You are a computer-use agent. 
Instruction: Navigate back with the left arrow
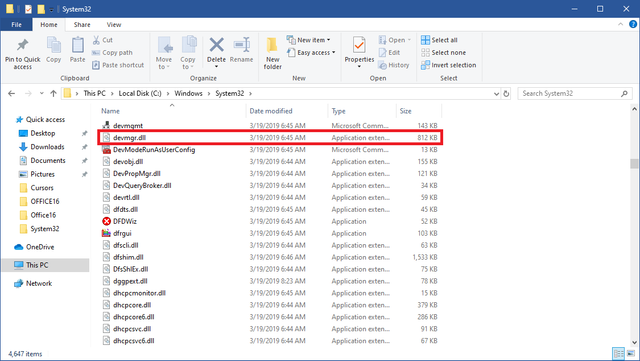11,94
